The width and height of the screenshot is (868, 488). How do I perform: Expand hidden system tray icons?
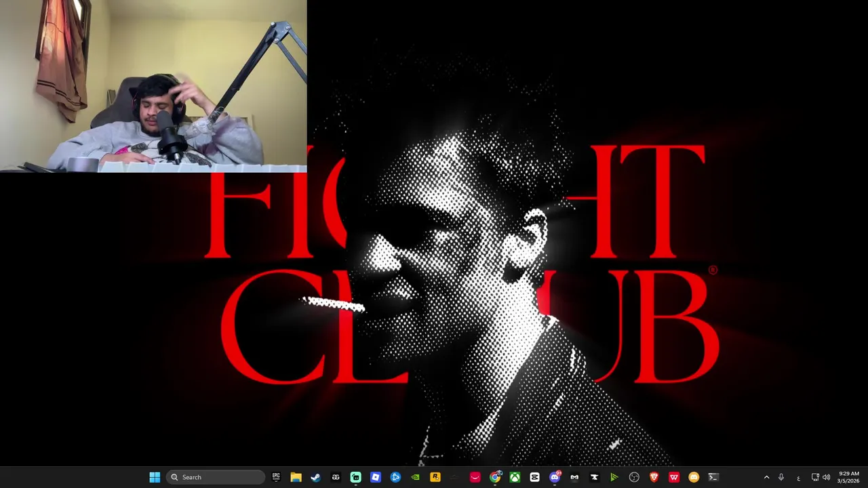(767, 477)
